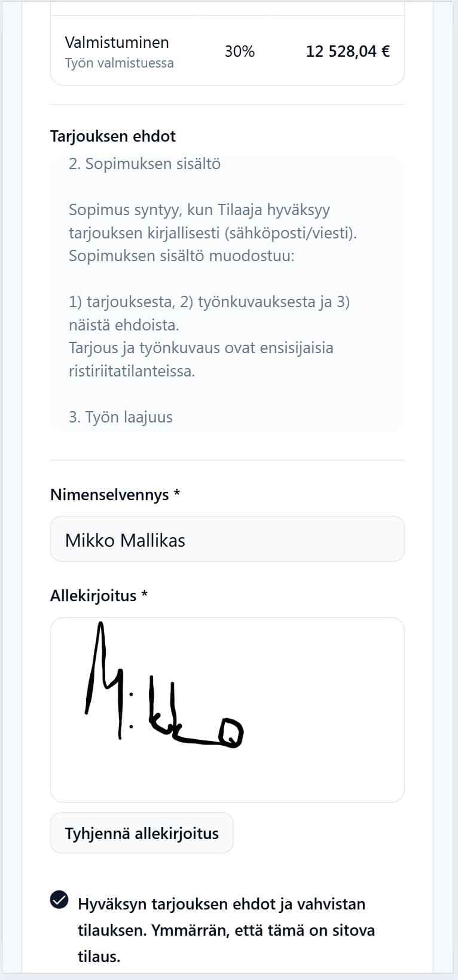Click the '2. Sopimuksen sisältö' heading in terms
The width and height of the screenshot is (458, 980).
pyautogui.click(x=145, y=164)
